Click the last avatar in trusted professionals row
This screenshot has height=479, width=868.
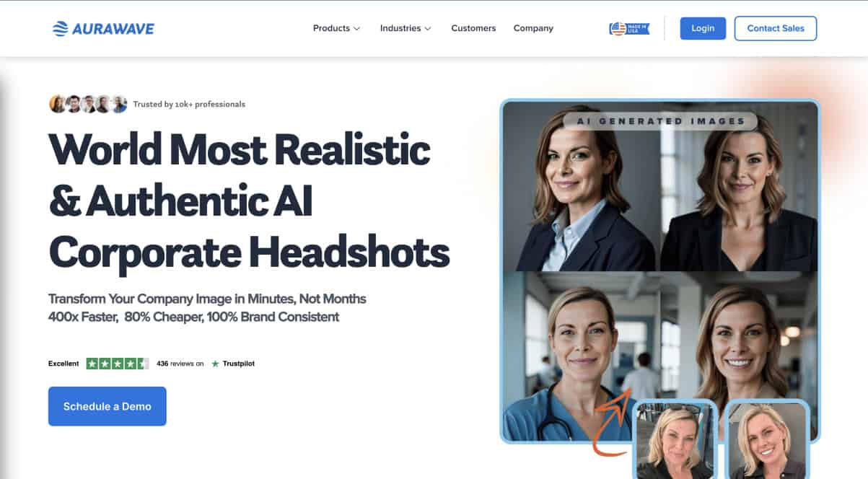click(119, 104)
